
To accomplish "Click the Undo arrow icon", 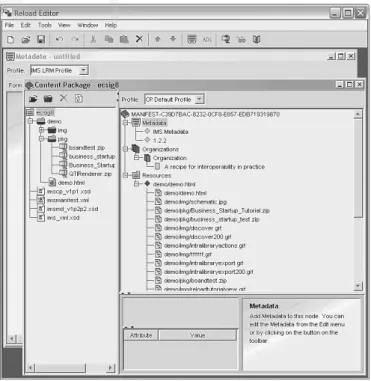I will point(59,40).
